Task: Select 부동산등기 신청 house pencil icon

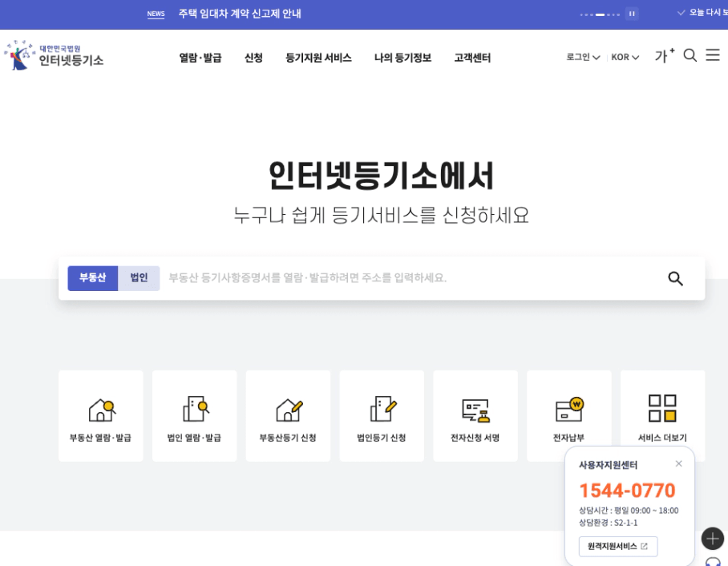Action: coord(289,410)
